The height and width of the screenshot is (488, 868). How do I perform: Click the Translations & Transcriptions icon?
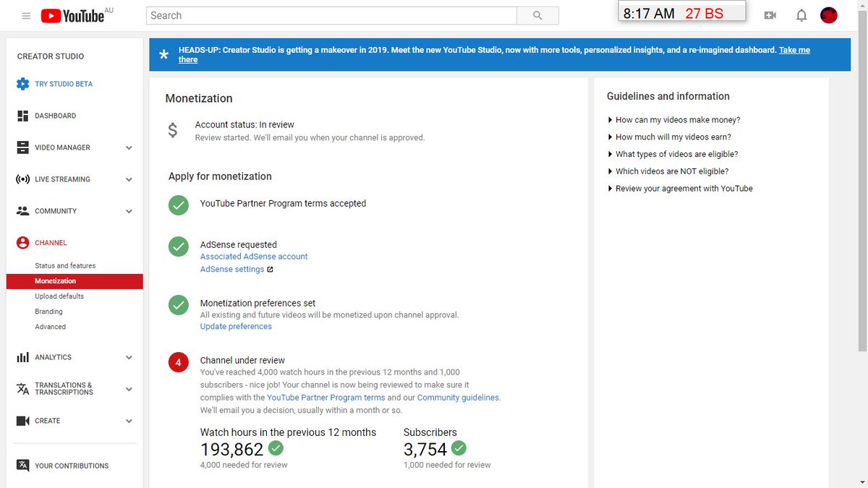pos(22,389)
